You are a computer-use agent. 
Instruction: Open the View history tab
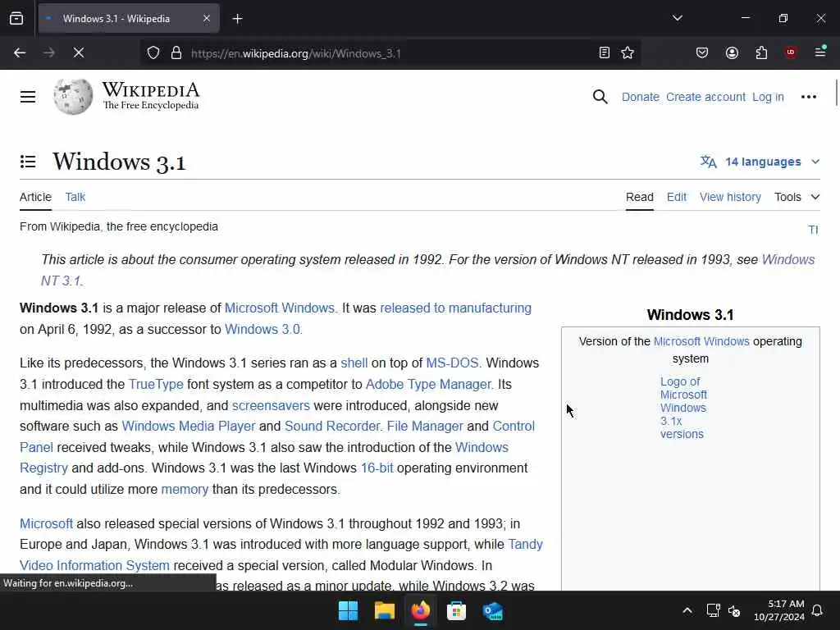click(730, 197)
